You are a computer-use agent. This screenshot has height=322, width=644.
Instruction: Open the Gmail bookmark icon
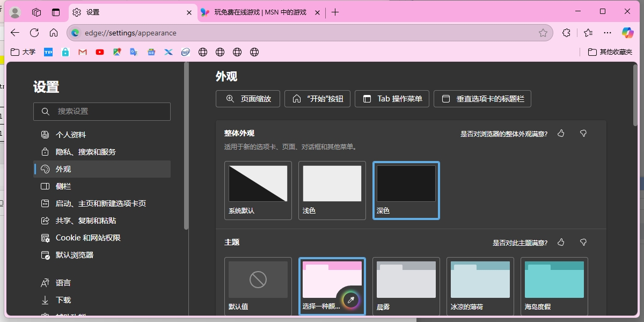82,52
